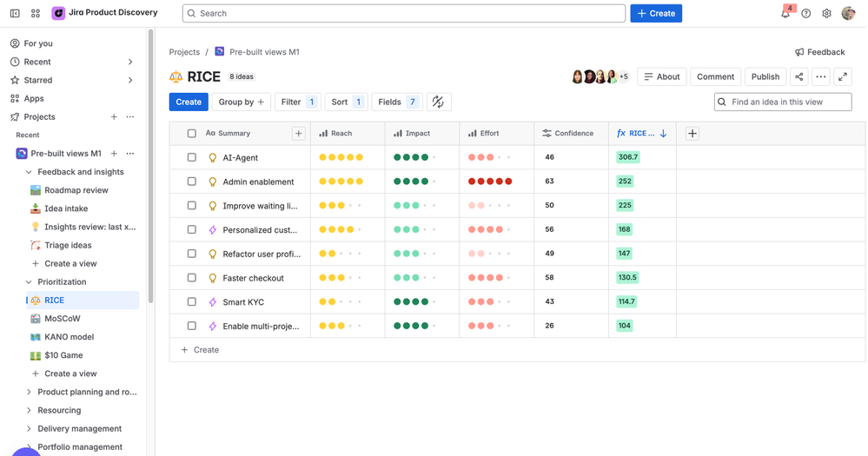
Task: Check the AI-Agent row checkbox
Action: click(191, 157)
